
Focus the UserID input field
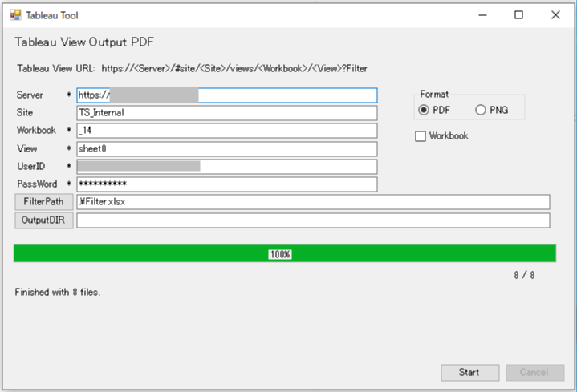[x=226, y=167]
